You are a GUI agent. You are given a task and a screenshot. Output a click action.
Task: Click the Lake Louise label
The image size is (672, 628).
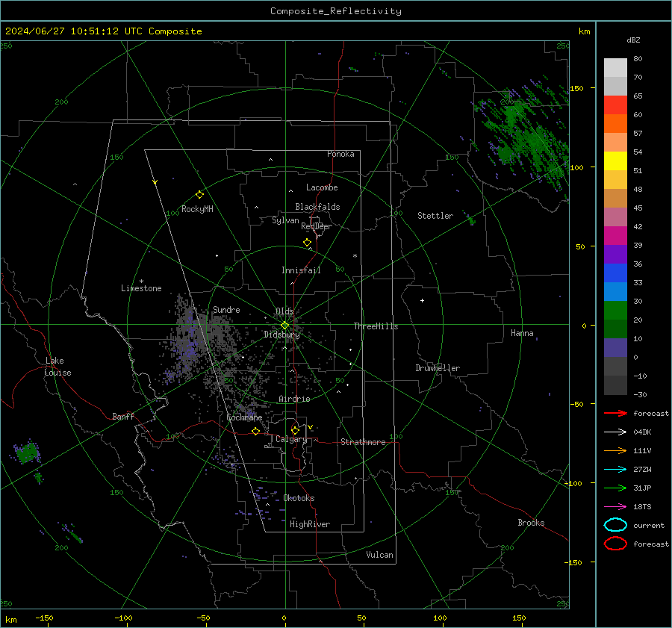[x=57, y=367]
